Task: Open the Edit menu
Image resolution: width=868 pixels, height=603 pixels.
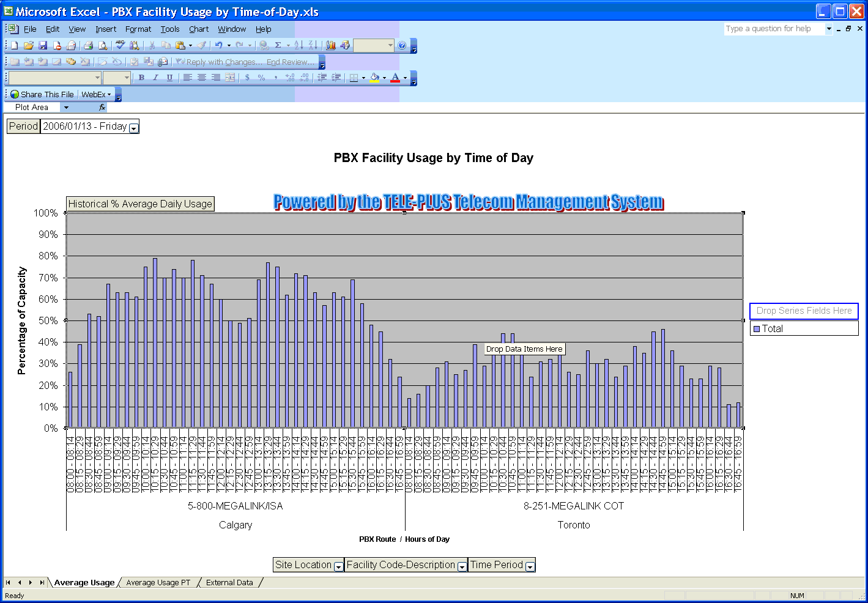Action: [53, 29]
